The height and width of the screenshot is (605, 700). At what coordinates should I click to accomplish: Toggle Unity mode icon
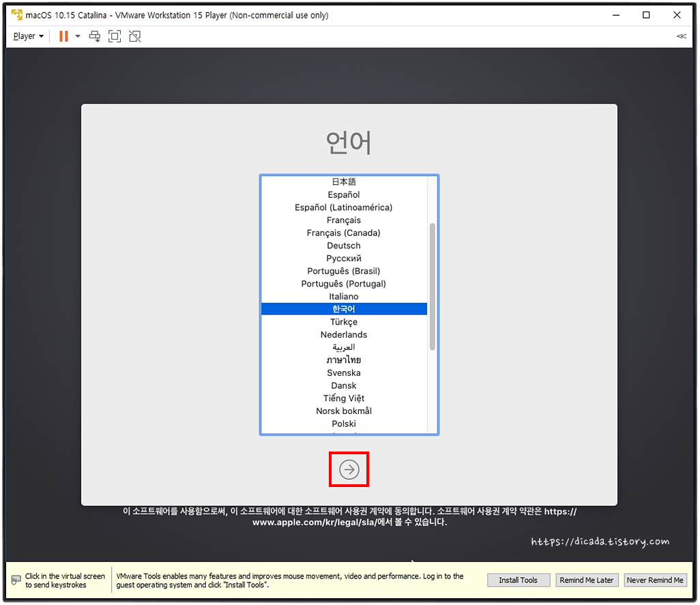tap(135, 36)
